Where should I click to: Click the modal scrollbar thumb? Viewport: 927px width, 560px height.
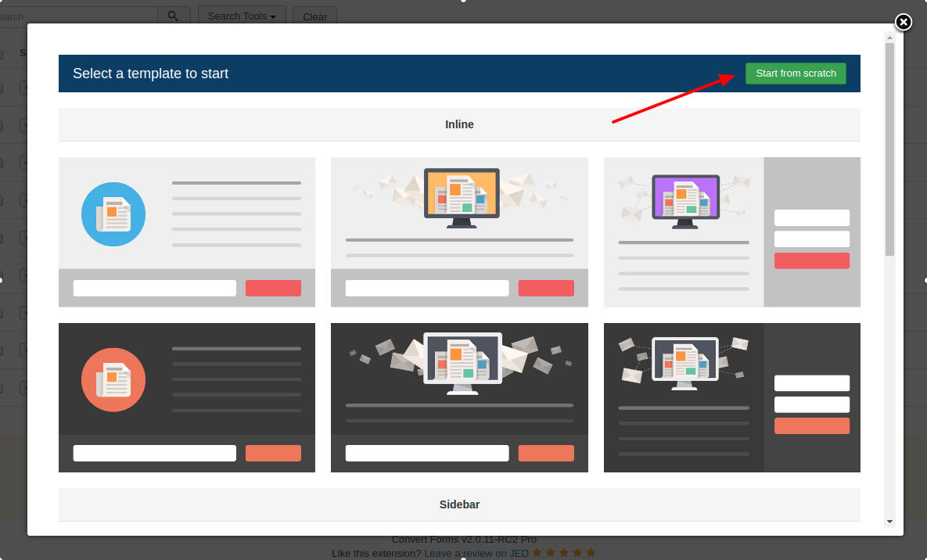click(x=889, y=149)
